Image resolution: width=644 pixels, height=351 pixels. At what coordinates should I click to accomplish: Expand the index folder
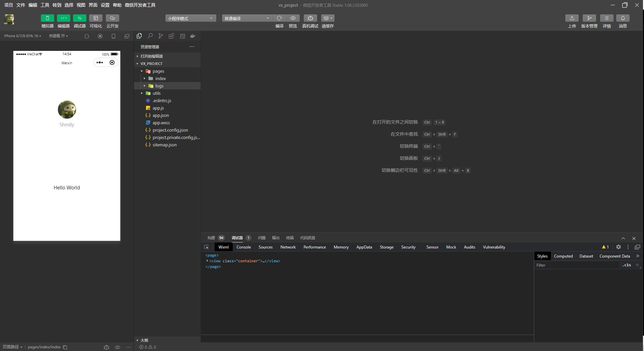click(167, 79)
